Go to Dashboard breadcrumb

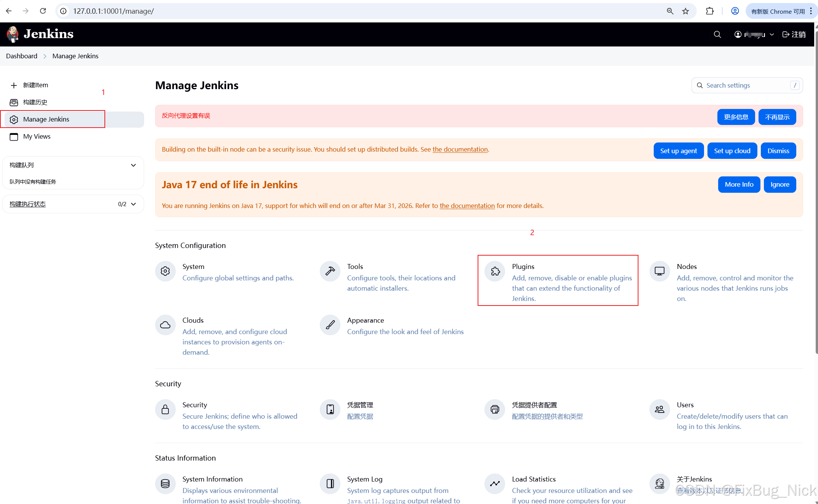[x=22, y=56]
